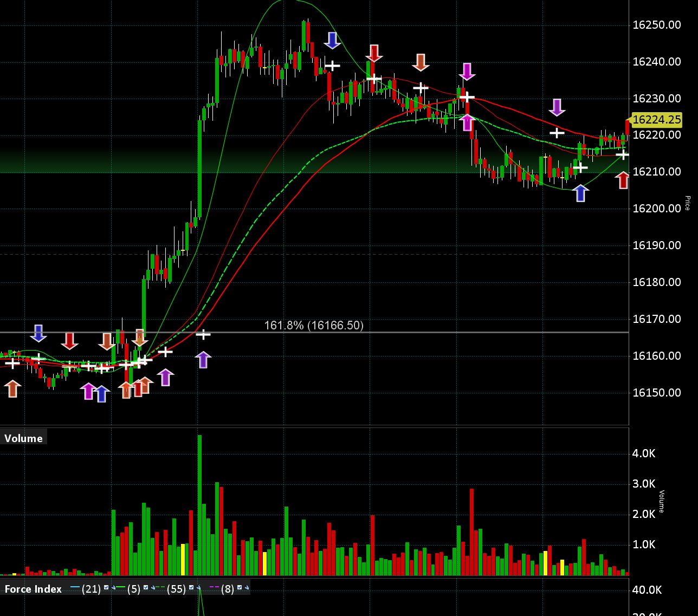This screenshot has height=616, width=698.
Task: Click the tallest green volume spike bar
Action: tap(199, 505)
